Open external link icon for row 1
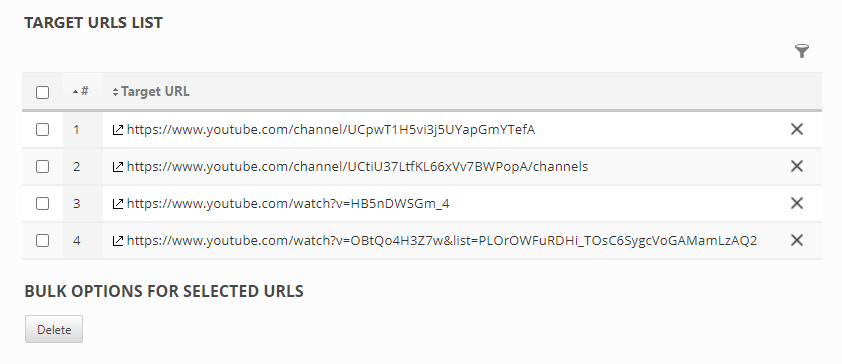Viewport: 842px width, 364px height. pos(118,129)
